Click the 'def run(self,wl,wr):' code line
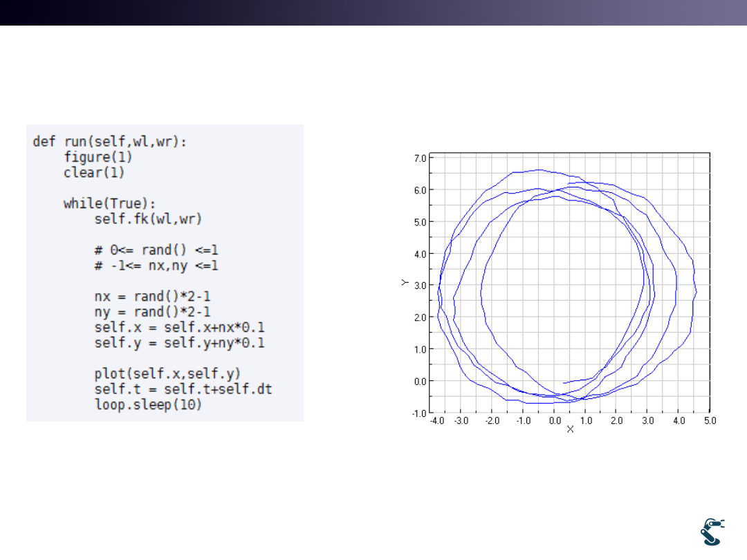 tap(109, 142)
